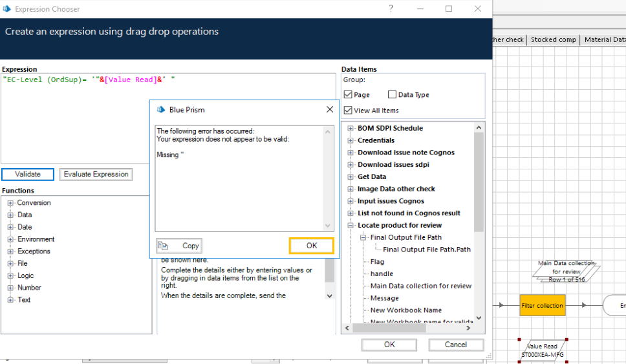Close the Blue Prism error dialog
626x364 pixels.
329,109
